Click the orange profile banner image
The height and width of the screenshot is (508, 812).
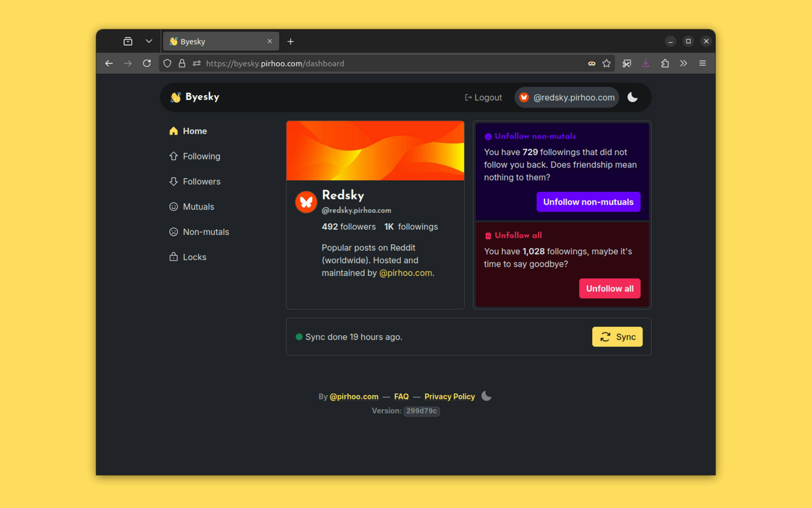[375, 150]
